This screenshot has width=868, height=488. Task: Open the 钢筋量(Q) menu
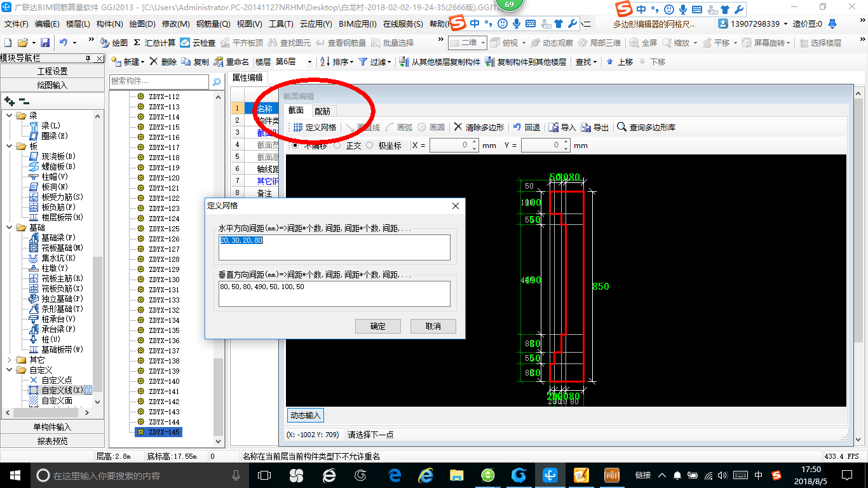click(213, 24)
